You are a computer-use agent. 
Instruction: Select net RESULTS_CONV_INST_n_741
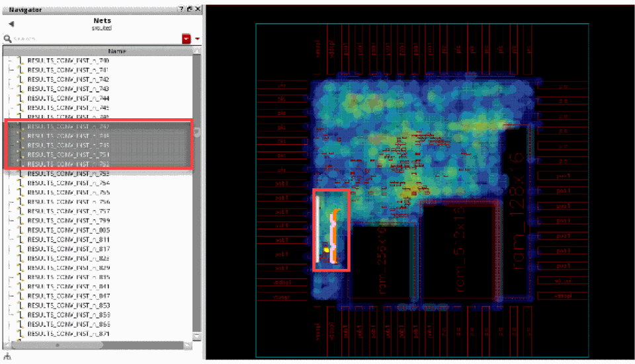[x=68, y=70]
